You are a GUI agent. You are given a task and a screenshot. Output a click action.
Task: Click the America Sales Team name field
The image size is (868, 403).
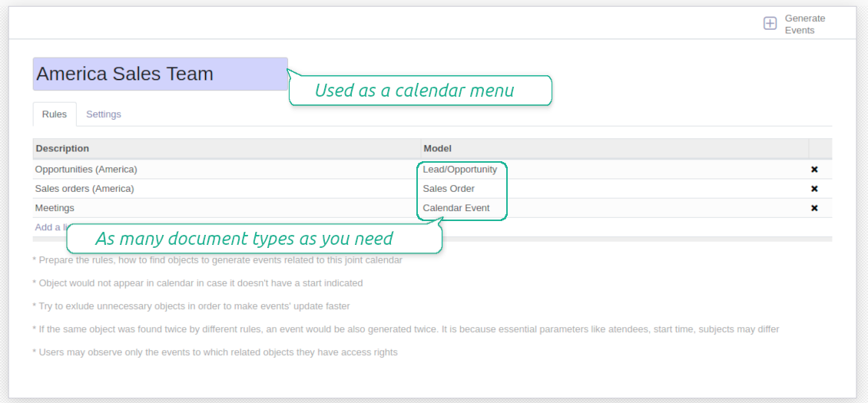[x=160, y=74]
